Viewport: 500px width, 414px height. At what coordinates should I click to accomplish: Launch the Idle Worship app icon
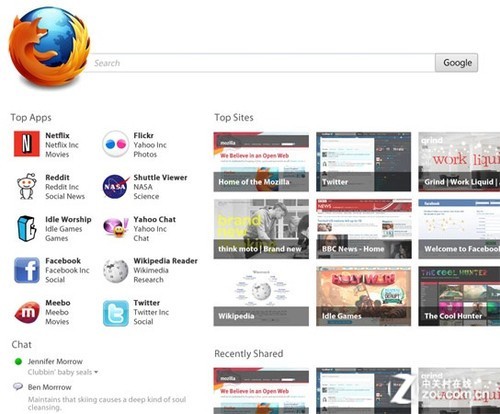point(26,228)
